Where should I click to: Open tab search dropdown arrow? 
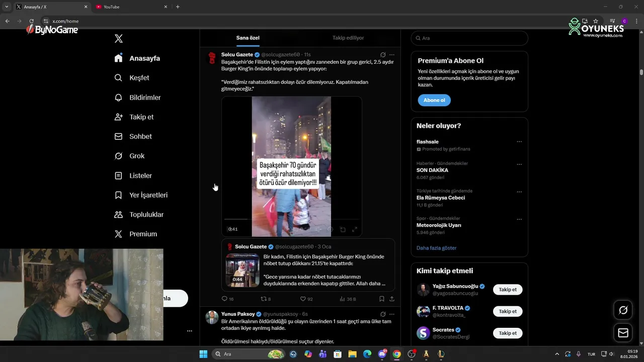[7, 7]
